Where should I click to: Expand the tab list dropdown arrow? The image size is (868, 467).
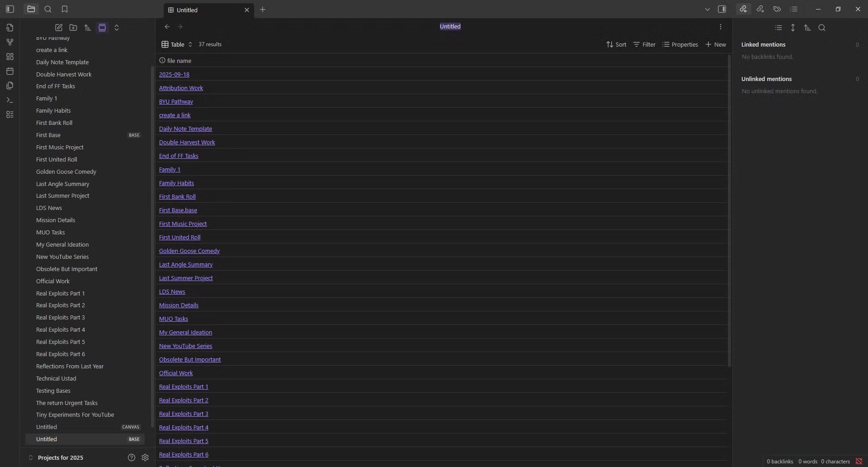tap(707, 9)
